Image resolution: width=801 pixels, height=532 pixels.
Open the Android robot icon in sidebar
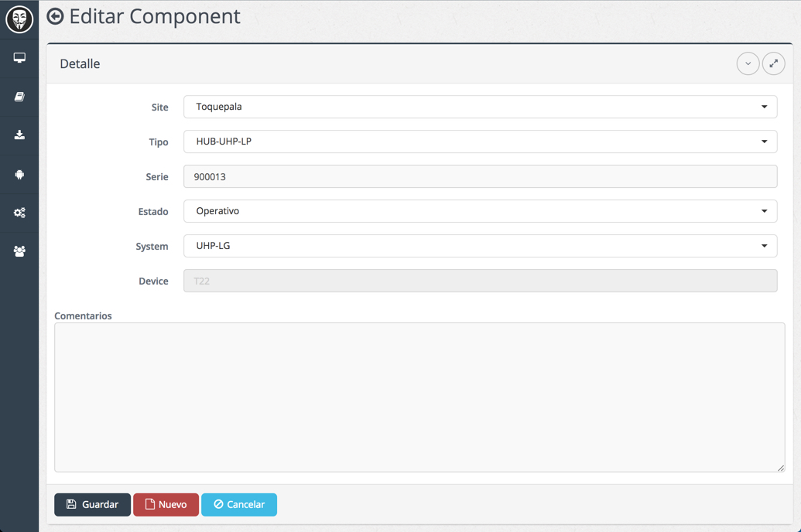(x=19, y=174)
